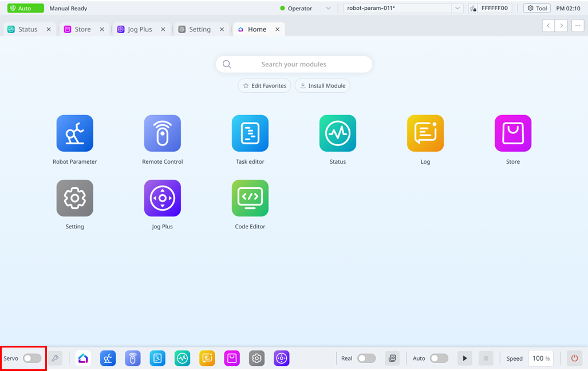
Task: Click the wrench icon beside Servo
Action: (55, 358)
